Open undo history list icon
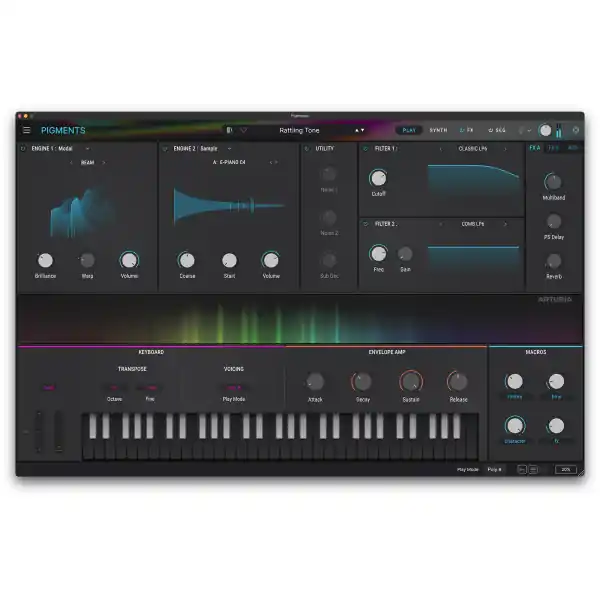This screenshot has width=600, height=600. tap(533, 469)
